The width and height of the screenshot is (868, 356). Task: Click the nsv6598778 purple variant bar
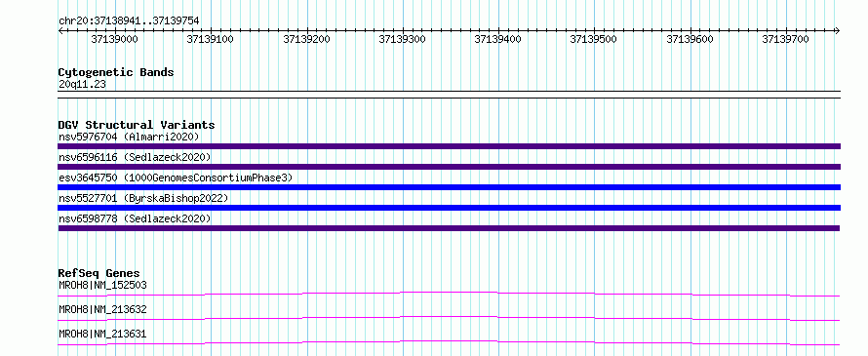point(449,228)
